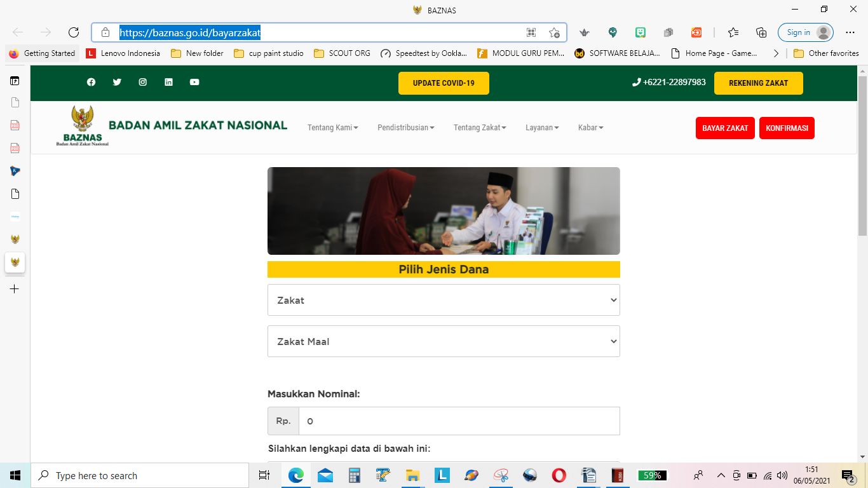
Task: Open the volume icon in system tray
Action: 782,475
